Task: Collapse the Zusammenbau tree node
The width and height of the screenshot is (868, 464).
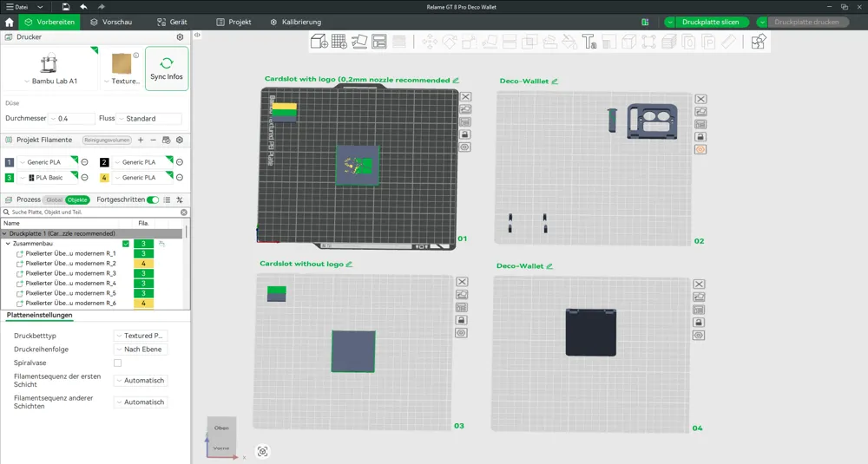Action: click(x=9, y=244)
